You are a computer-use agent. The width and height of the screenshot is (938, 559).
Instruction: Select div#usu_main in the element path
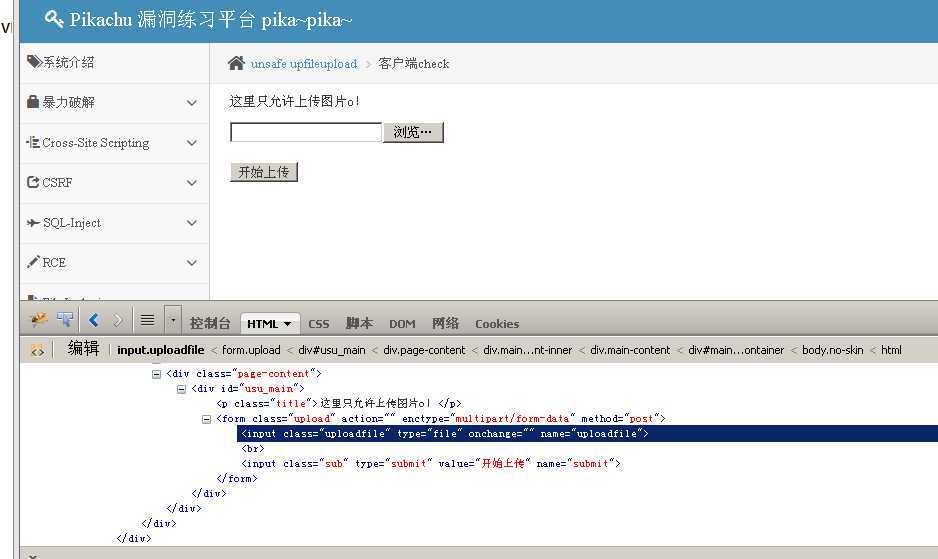click(332, 350)
